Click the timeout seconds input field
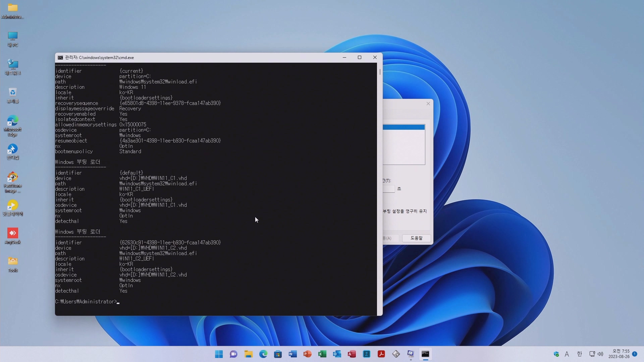The width and height of the screenshot is (644, 362). (x=389, y=189)
